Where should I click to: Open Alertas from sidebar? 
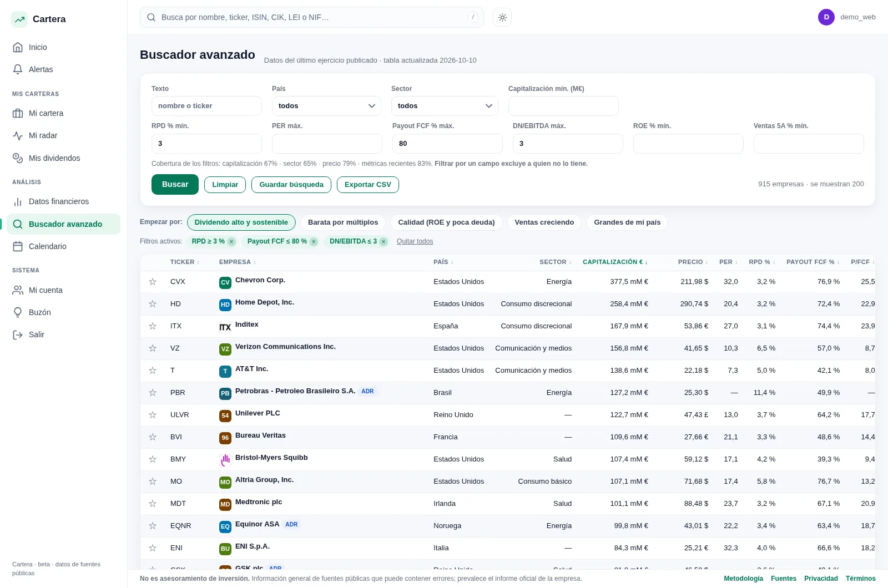coord(63,69)
